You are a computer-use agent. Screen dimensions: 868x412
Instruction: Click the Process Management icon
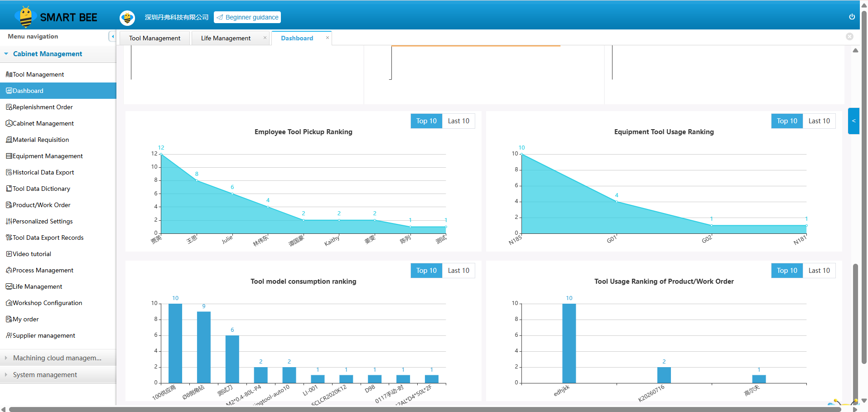click(x=9, y=270)
